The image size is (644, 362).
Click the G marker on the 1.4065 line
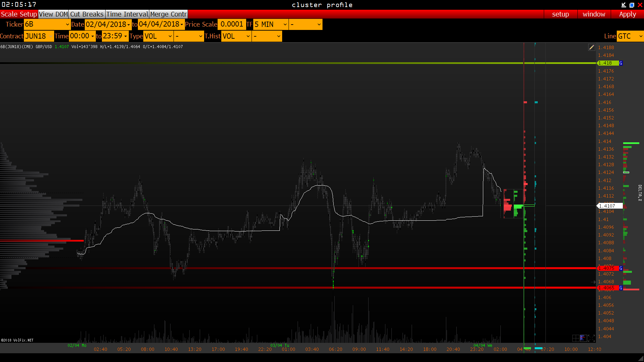coord(621,288)
